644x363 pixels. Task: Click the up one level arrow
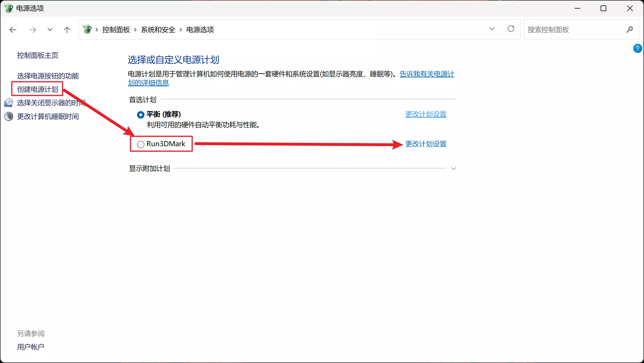pos(67,30)
